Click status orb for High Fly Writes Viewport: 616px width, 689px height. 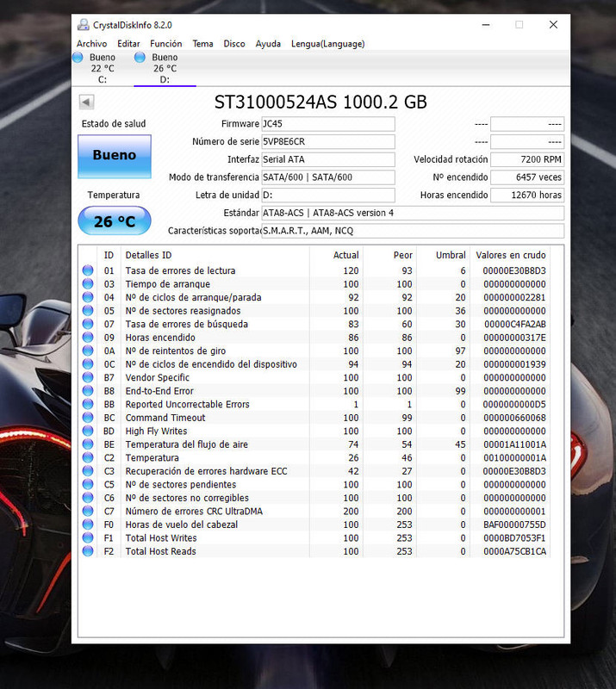point(88,431)
